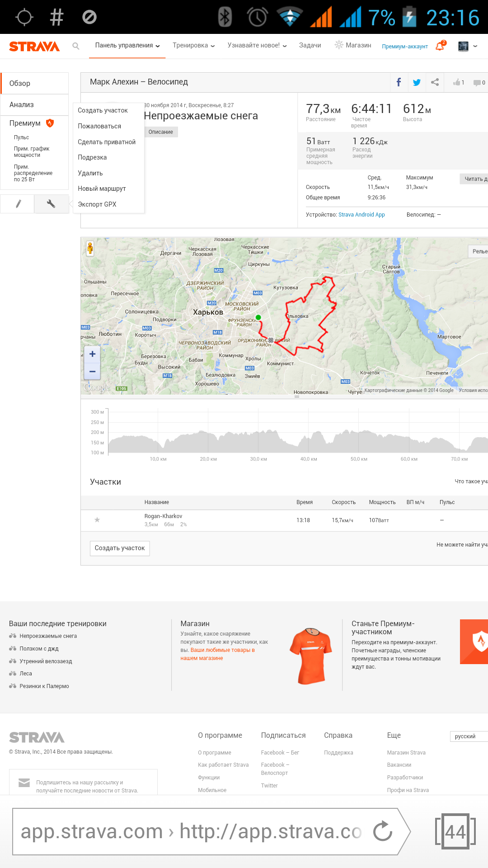Image resolution: width=488 pixels, height=868 pixels.
Task: Share activity via Twitter icon
Action: (x=417, y=82)
